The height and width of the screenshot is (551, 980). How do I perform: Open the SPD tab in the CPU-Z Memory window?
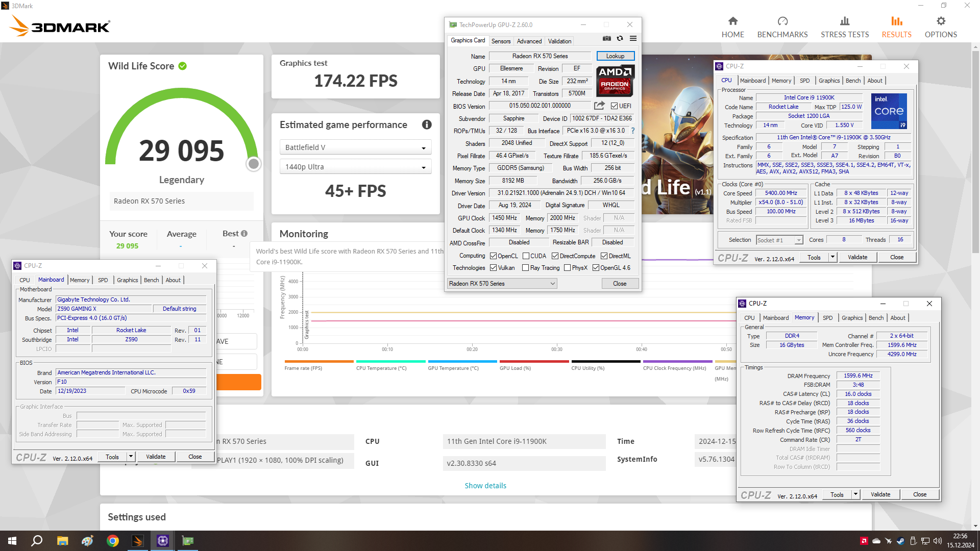point(827,318)
